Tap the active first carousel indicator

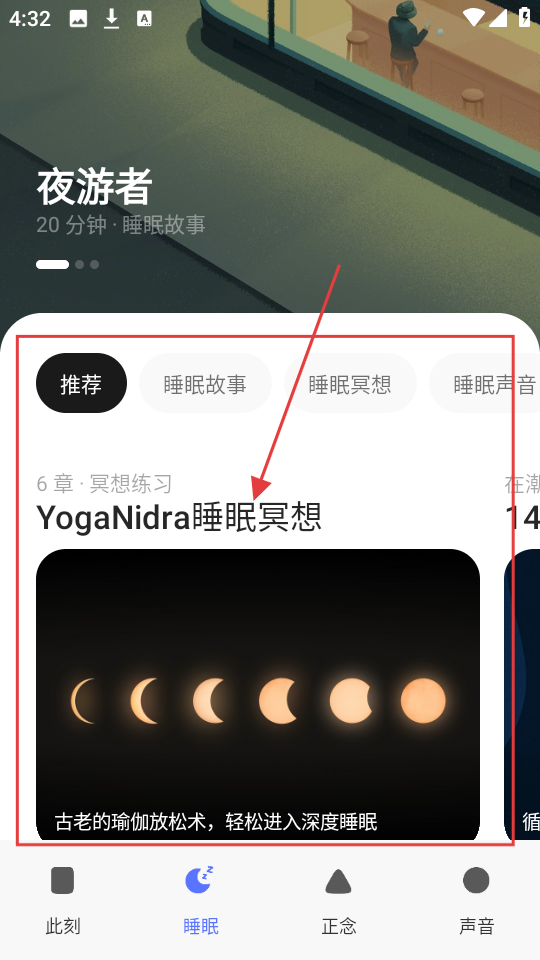[53, 264]
